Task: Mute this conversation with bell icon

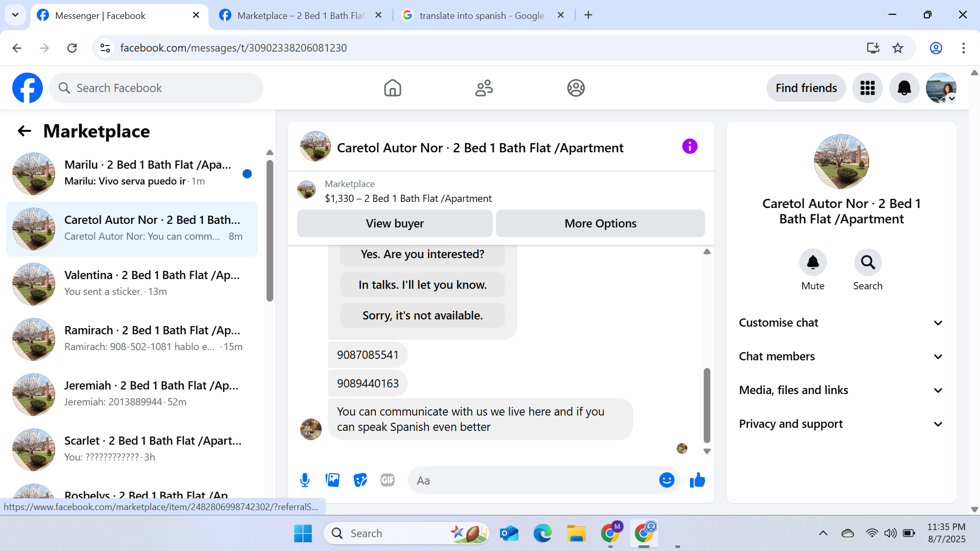Action: click(812, 262)
